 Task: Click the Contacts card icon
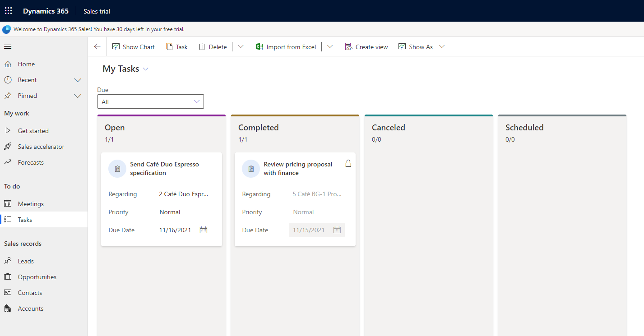(x=8, y=293)
